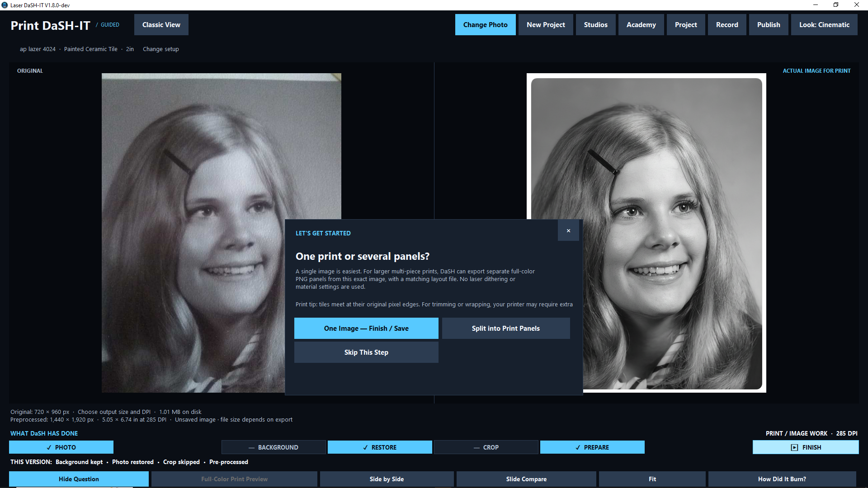Click the GUIDED mode label
Screen dimensions: 868x488
point(110,25)
